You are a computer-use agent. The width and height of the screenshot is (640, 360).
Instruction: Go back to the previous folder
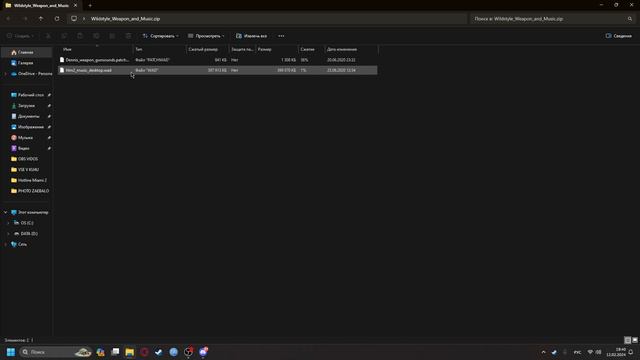[x=9, y=19]
